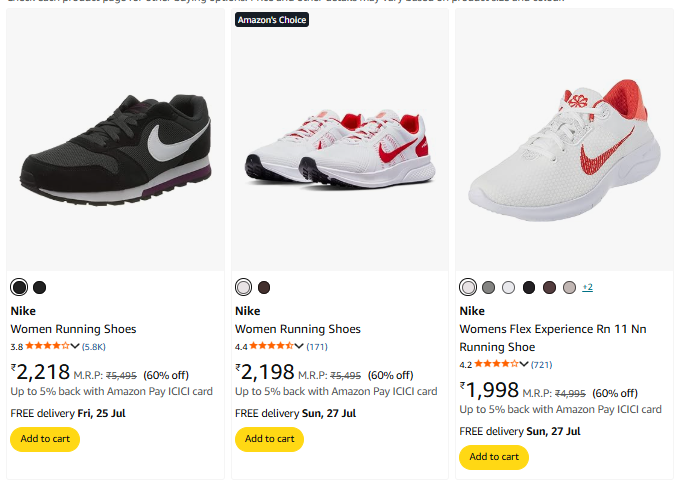Image resolution: width=677 pixels, height=480 pixels.
Task: Open the 171 reviews link
Action: (x=317, y=347)
